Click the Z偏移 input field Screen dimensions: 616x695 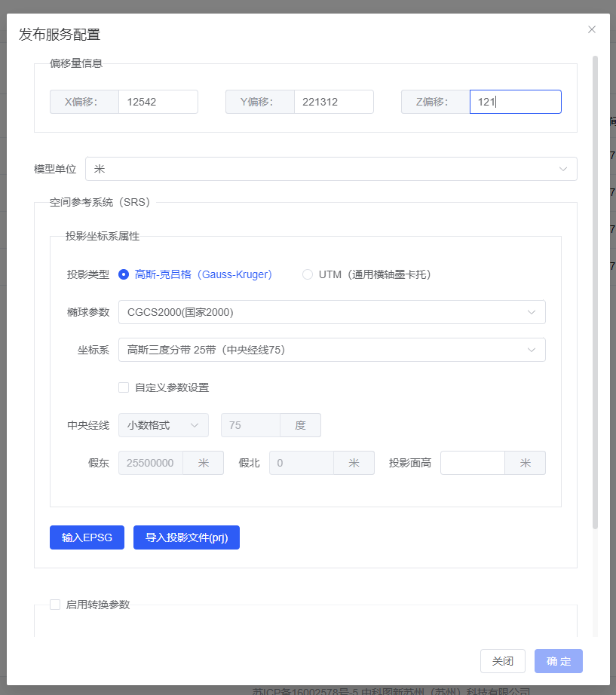(x=515, y=102)
